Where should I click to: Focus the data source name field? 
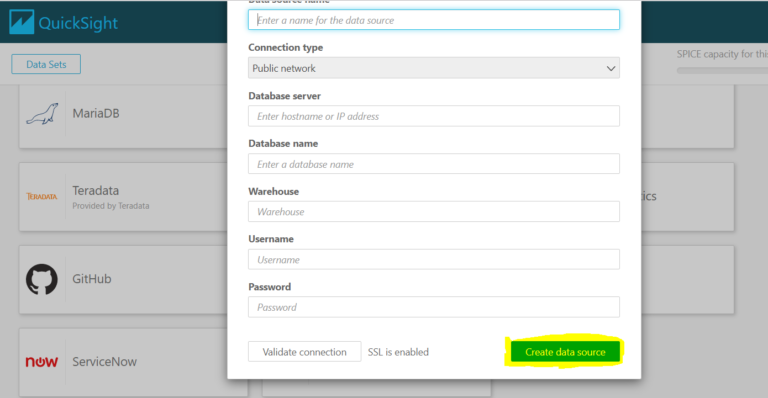click(x=433, y=20)
